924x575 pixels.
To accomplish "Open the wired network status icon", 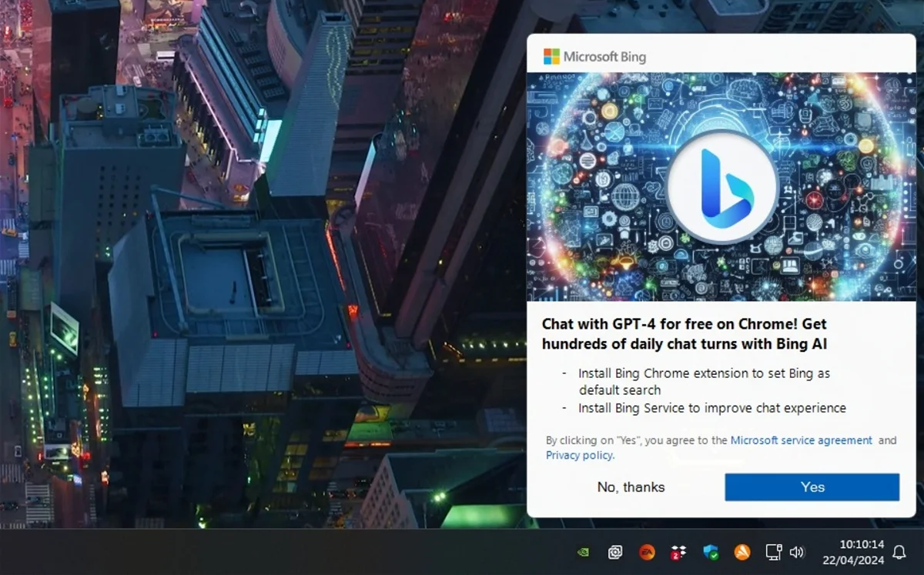I will click(x=774, y=552).
